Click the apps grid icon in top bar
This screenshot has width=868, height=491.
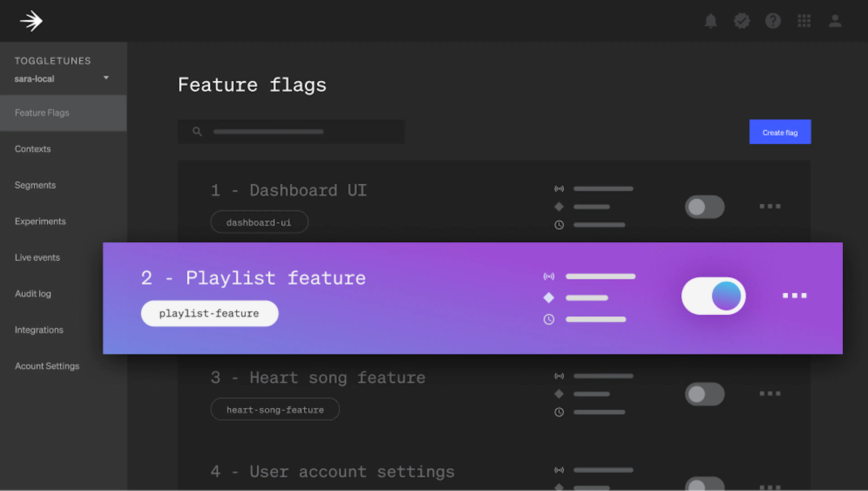(804, 21)
